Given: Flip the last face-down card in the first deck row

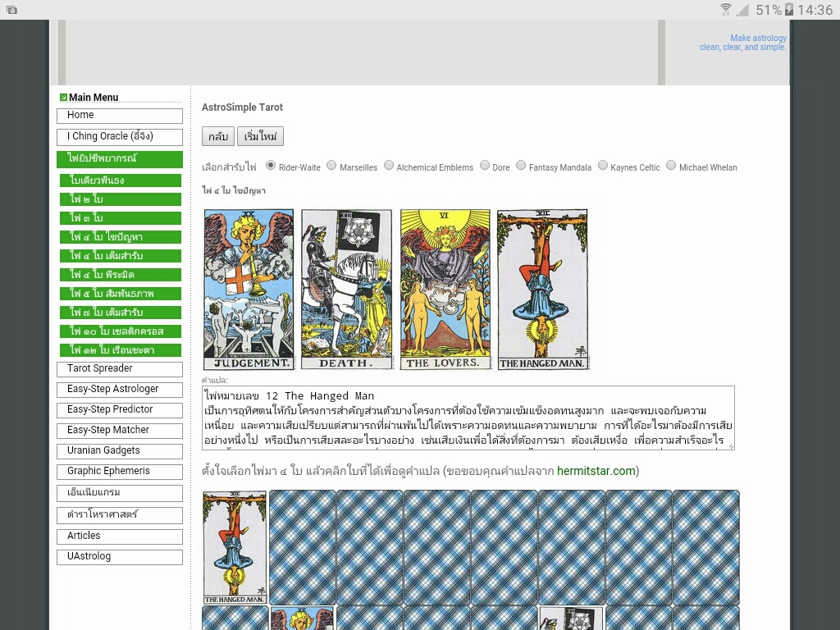Looking at the screenshot, I should tap(706, 547).
